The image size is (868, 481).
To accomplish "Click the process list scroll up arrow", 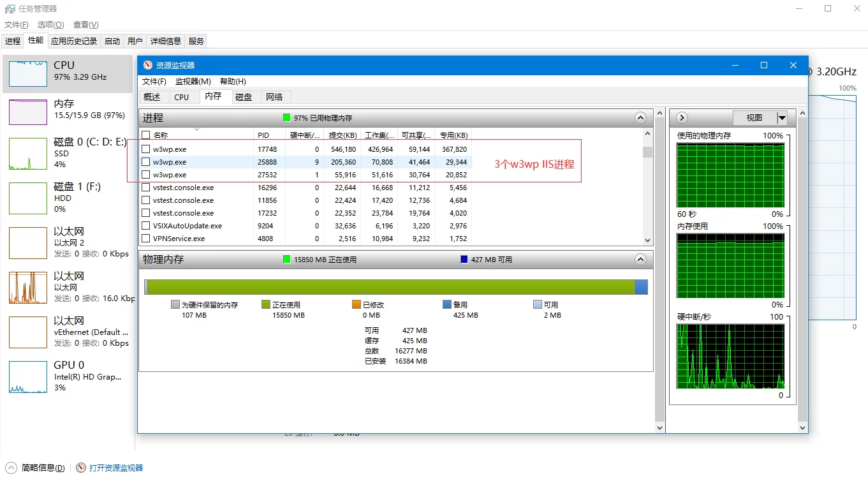I will (x=647, y=133).
